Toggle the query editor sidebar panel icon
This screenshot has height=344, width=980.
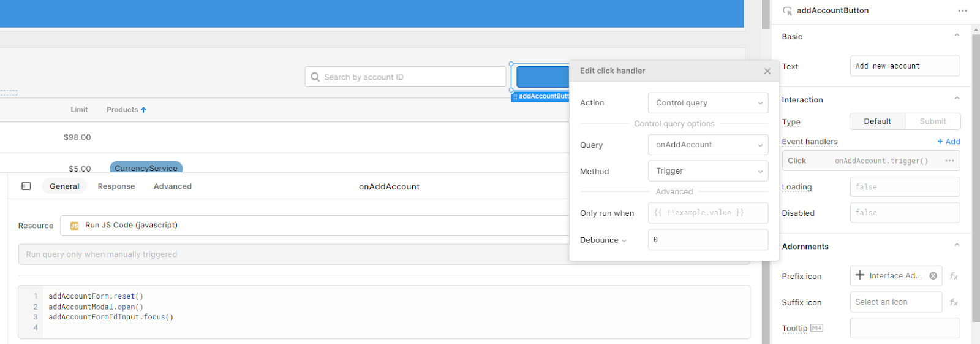[26, 186]
